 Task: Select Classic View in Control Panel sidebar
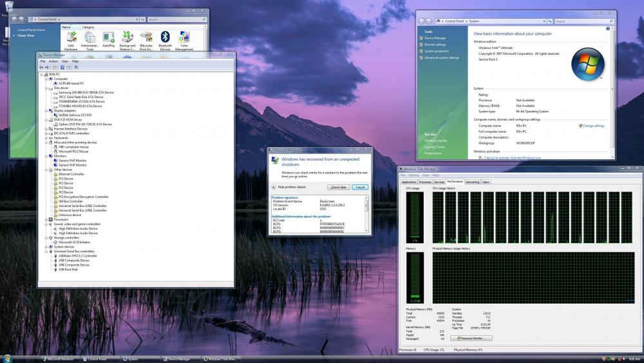pos(26,35)
